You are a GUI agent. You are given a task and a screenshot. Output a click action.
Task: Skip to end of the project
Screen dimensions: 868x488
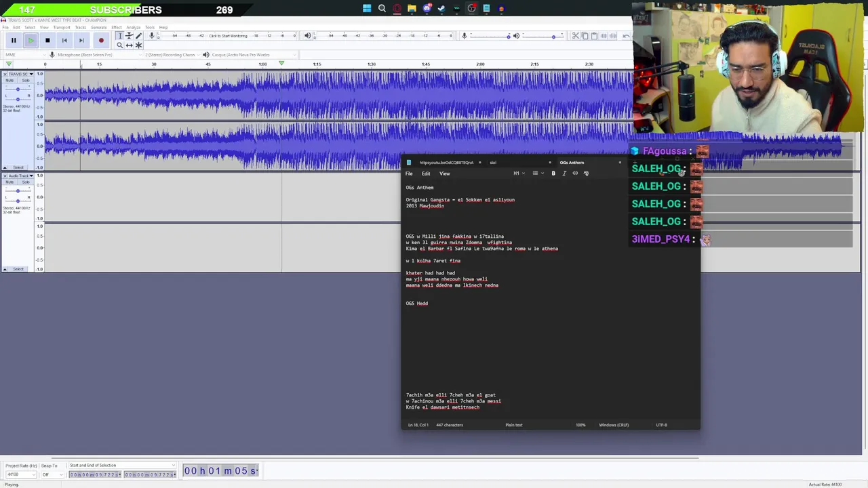81,40
